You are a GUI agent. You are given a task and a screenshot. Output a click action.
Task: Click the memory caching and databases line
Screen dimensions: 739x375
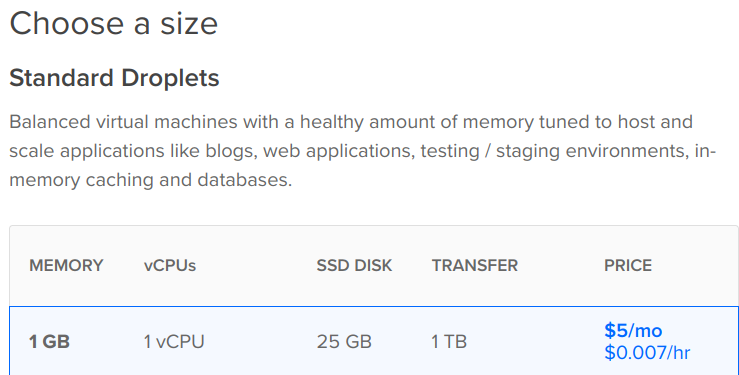151,180
